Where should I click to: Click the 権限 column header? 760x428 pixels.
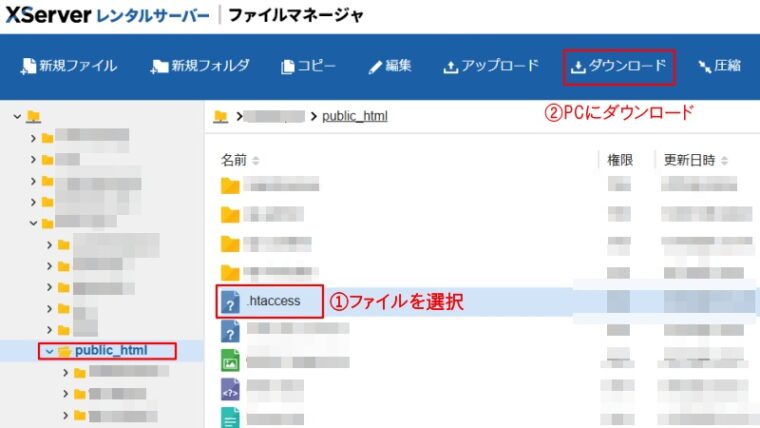tap(620, 160)
